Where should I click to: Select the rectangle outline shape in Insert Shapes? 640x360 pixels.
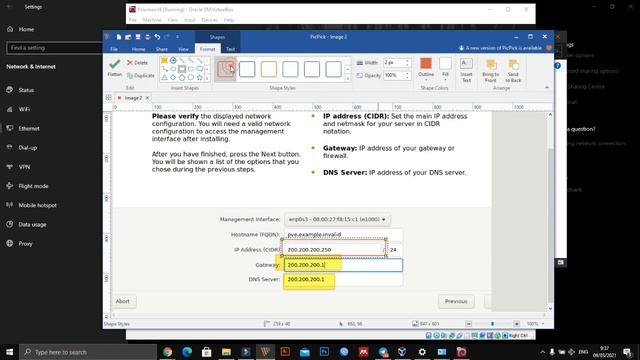click(182, 69)
